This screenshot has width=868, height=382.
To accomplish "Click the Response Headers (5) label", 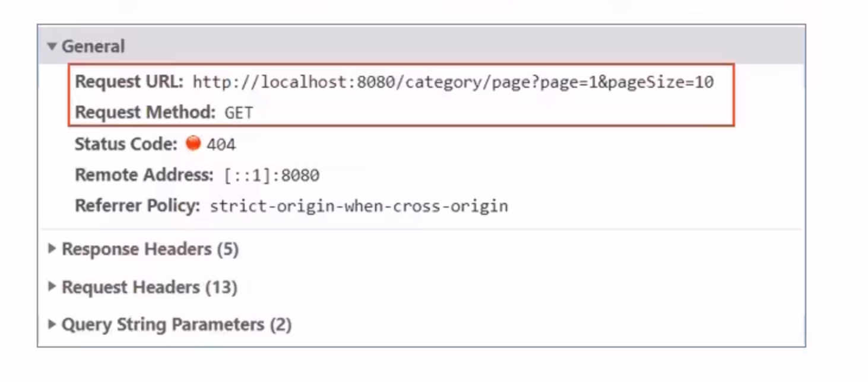I will click(150, 249).
